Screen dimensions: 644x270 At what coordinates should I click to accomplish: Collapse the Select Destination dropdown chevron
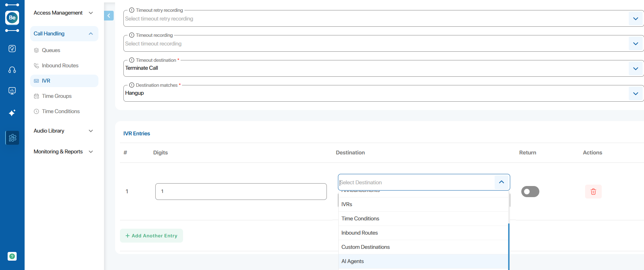click(x=501, y=182)
